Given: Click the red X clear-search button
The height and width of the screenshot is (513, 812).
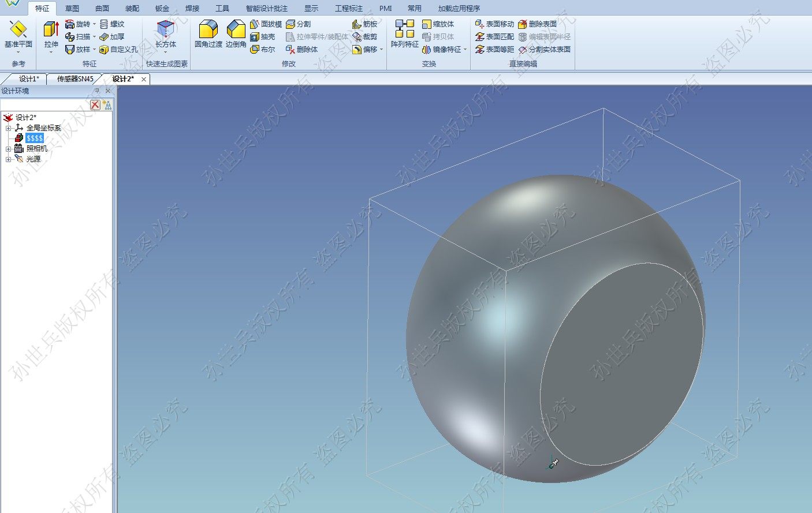Looking at the screenshot, I should [x=95, y=104].
